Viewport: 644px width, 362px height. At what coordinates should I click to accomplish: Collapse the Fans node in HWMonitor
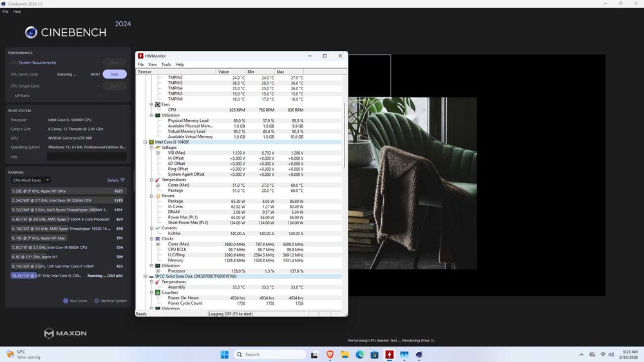pyautogui.click(x=151, y=104)
